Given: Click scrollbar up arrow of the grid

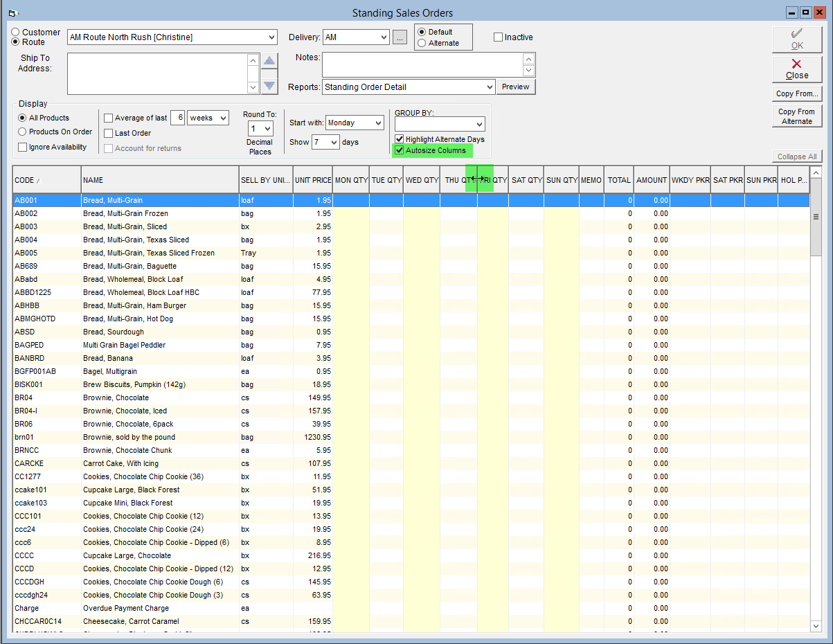Looking at the screenshot, I should [816, 172].
